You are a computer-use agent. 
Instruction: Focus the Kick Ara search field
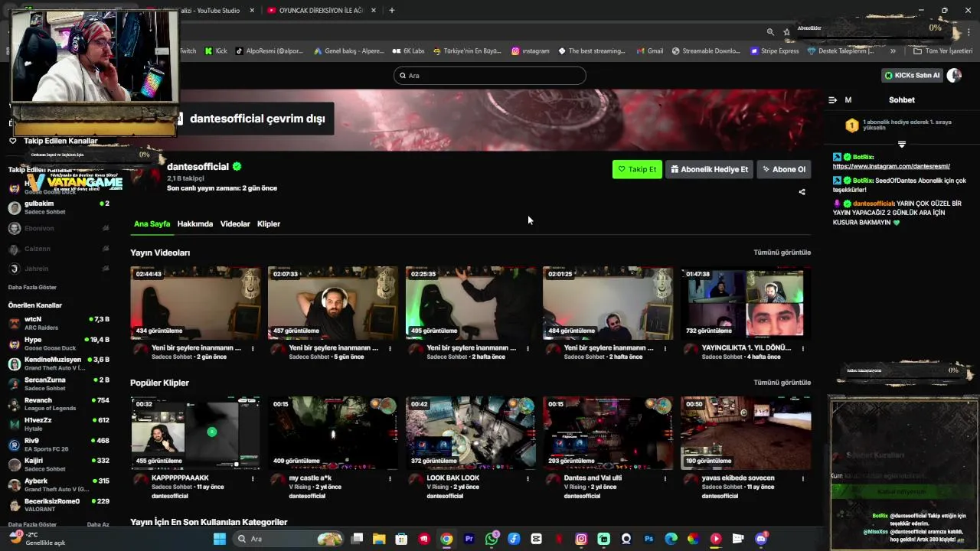click(490, 75)
